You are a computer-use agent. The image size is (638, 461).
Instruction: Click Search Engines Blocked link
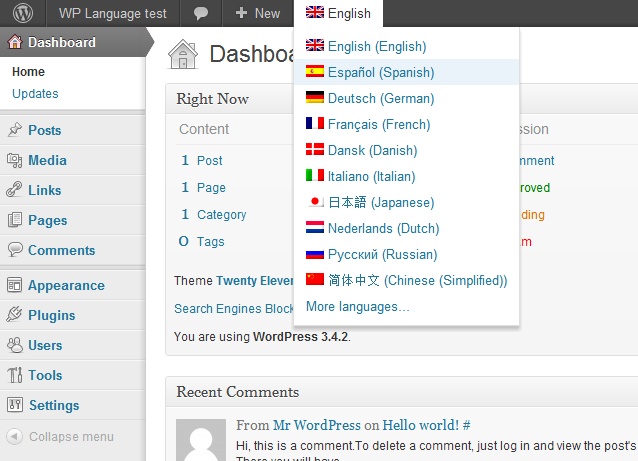(x=234, y=308)
